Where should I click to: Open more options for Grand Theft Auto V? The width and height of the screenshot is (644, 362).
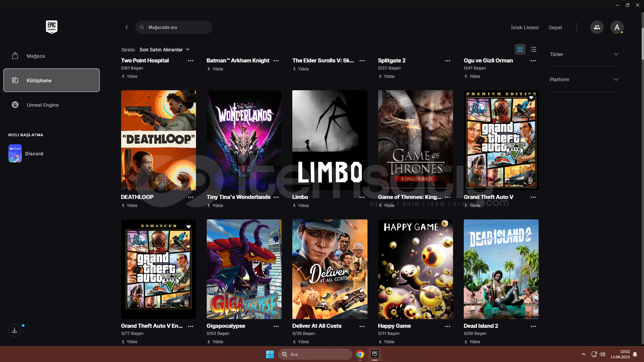click(x=533, y=197)
